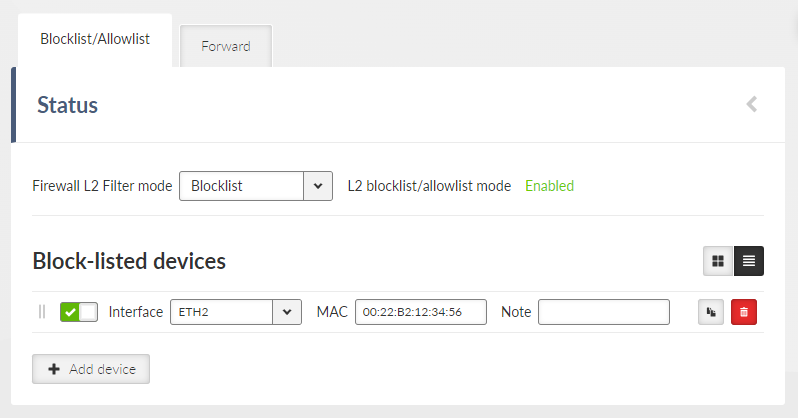The width and height of the screenshot is (798, 418).
Task: Click the arrow beside ETH2 interface
Action: click(x=287, y=312)
